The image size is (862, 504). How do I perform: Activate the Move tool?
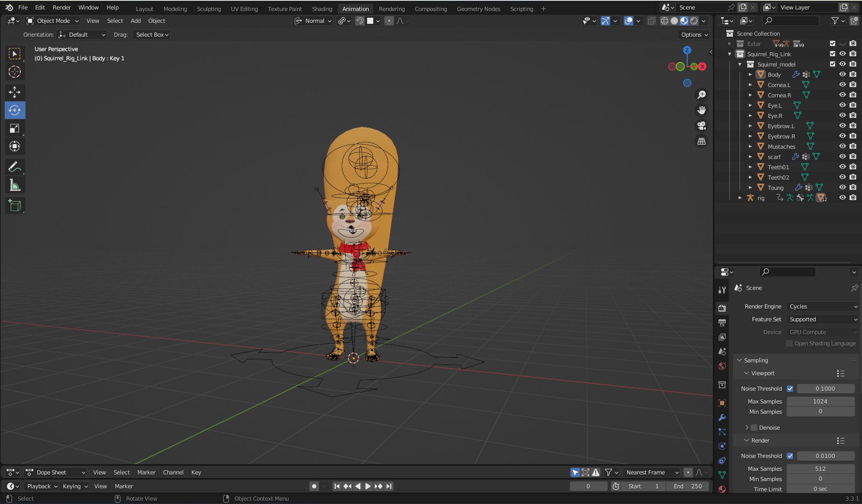point(14,92)
